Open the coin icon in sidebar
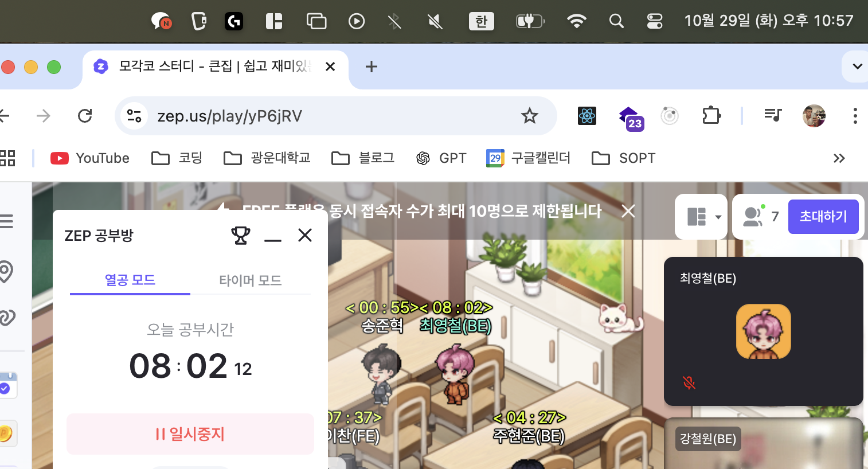Image resolution: width=868 pixels, height=469 pixels. [8, 434]
